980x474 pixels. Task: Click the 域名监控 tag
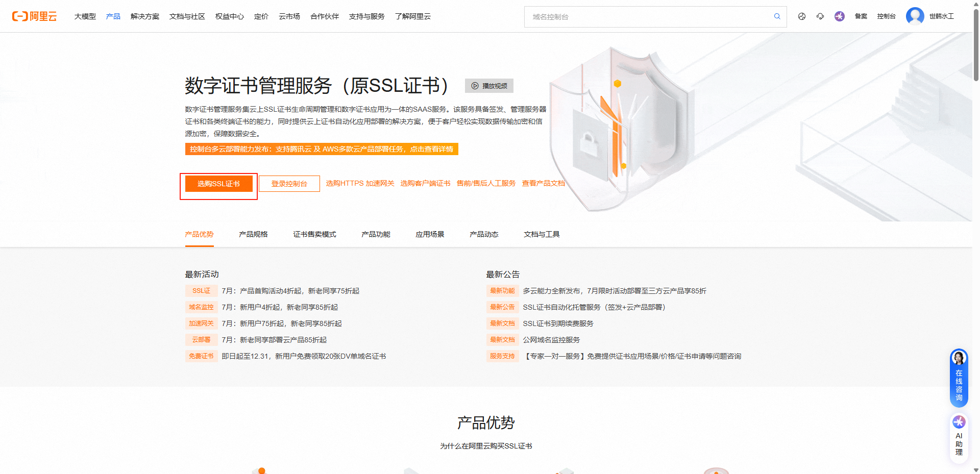(202, 307)
